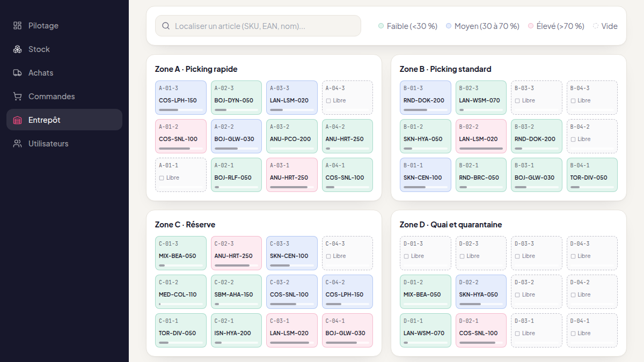Open the Achats section

(64, 73)
